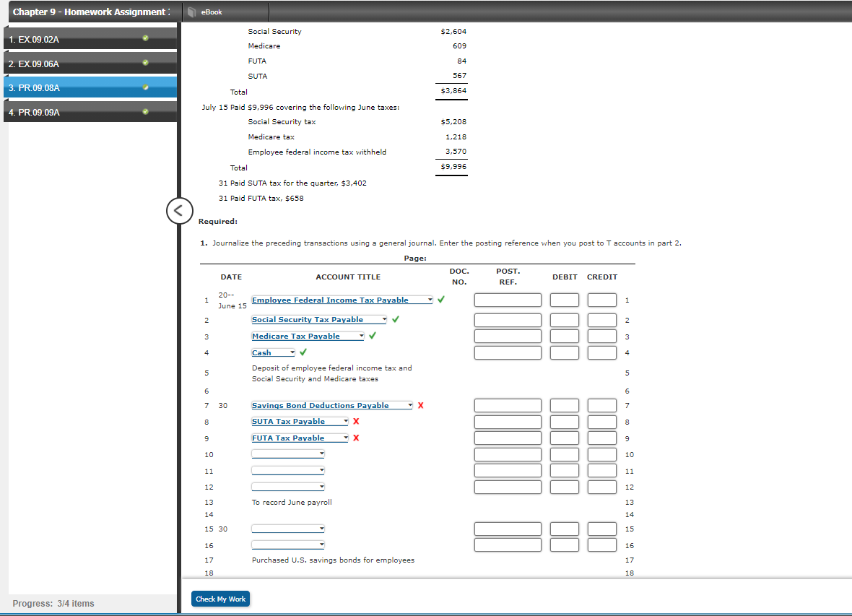
Task: Click green checkmark beside Social Security Tax Payable
Action: 396,318
